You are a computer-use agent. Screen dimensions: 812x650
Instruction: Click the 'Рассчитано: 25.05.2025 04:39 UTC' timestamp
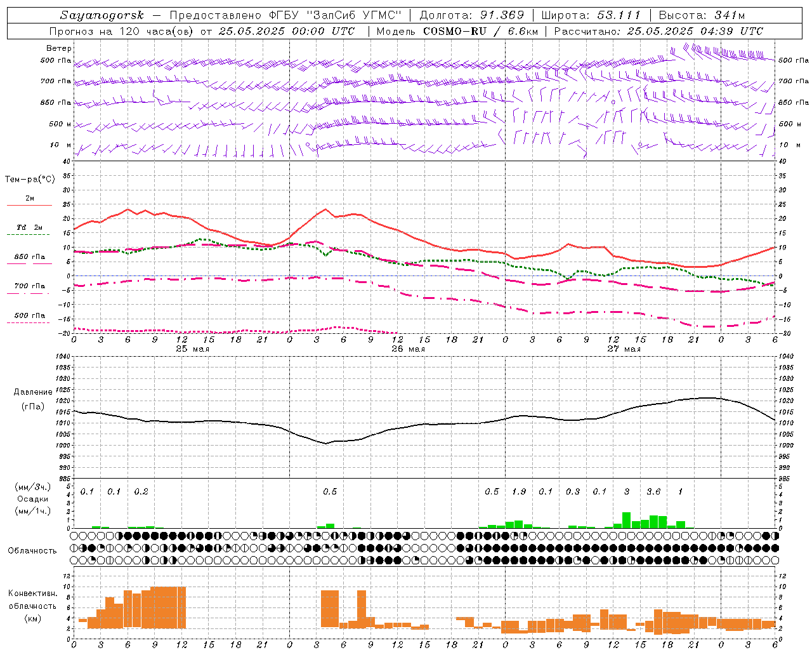pyautogui.click(x=658, y=31)
